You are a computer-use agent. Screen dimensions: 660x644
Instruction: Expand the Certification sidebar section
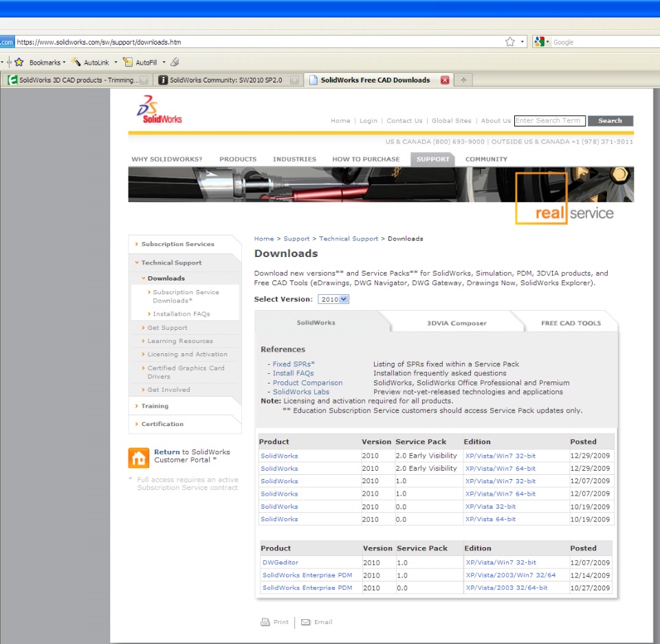(162, 424)
